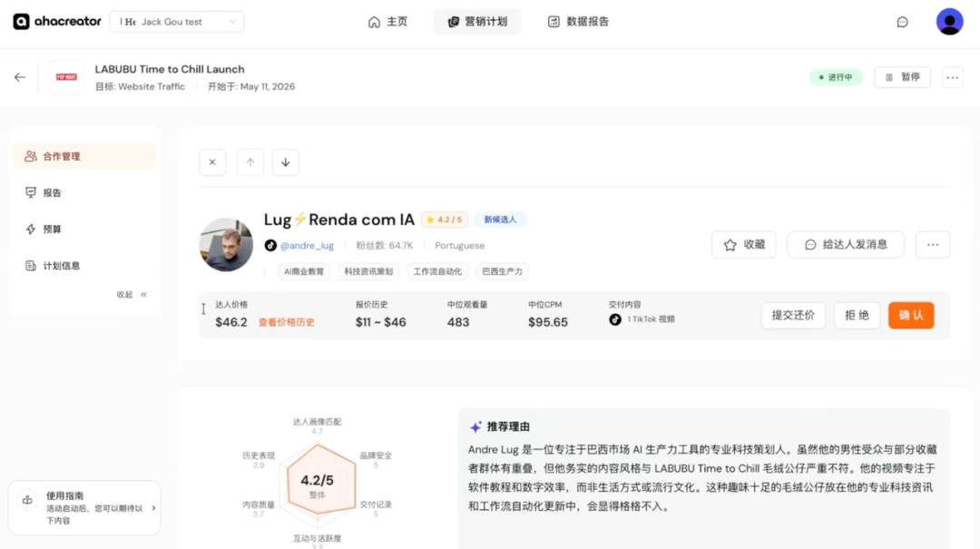Image resolution: width=980 pixels, height=549 pixels.
Task: Select 合作管理 in the sidebar
Action: click(x=84, y=156)
